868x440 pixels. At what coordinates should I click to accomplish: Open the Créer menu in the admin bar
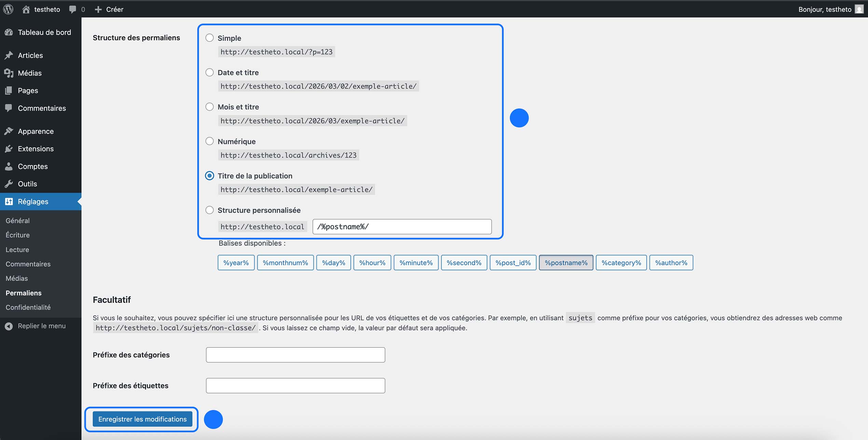(109, 9)
